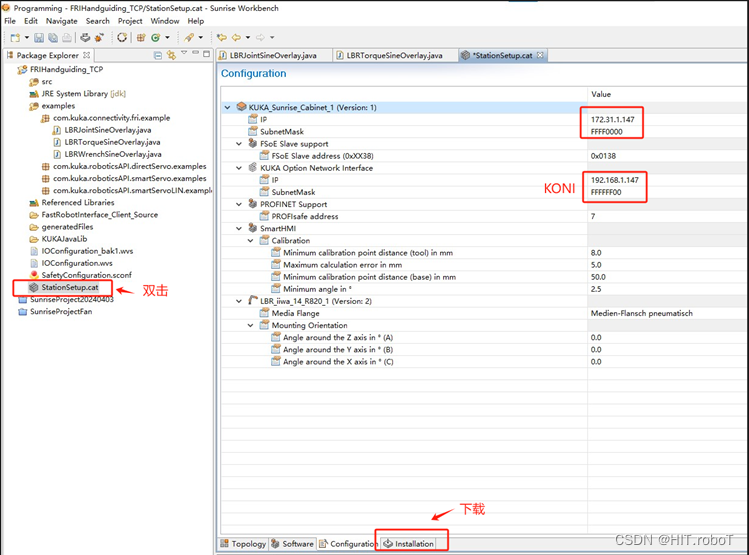Collapse the PROFINET Support node
The height and width of the screenshot is (555, 749).
pyautogui.click(x=239, y=204)
